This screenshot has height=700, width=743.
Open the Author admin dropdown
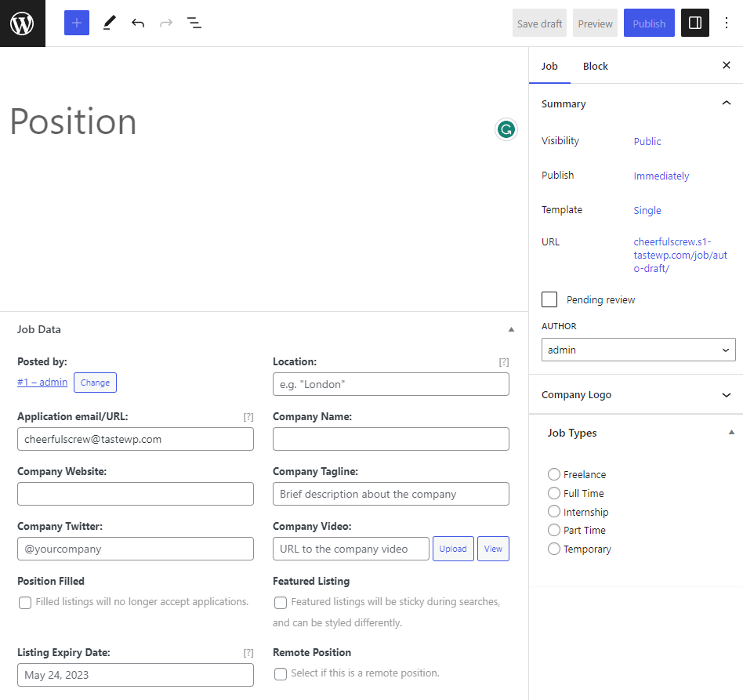coord(638,350)
